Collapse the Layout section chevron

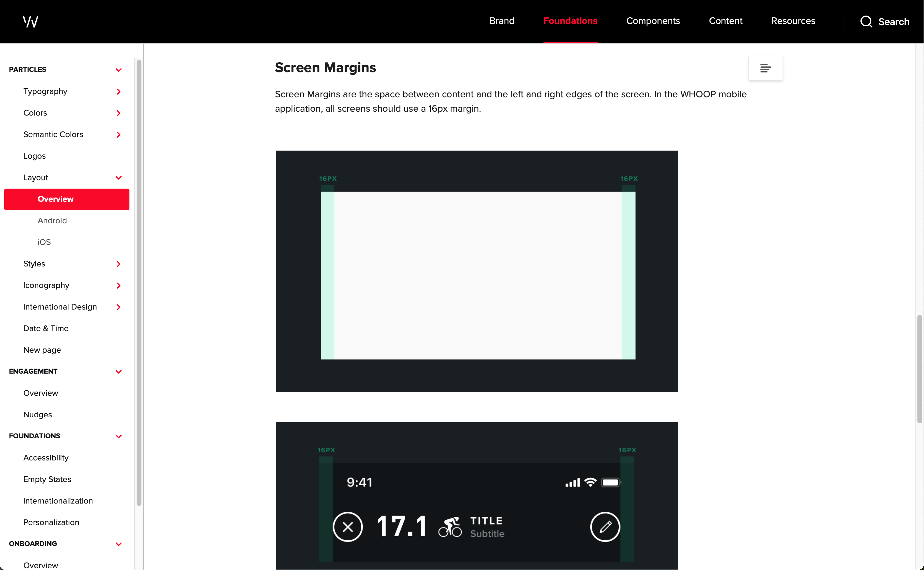(x=118, y=178)
